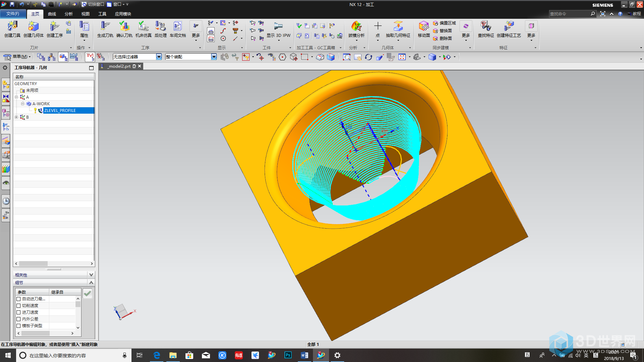The image size is (644, 362).
Task: Open the Windows Start menu
Action: 8,355
